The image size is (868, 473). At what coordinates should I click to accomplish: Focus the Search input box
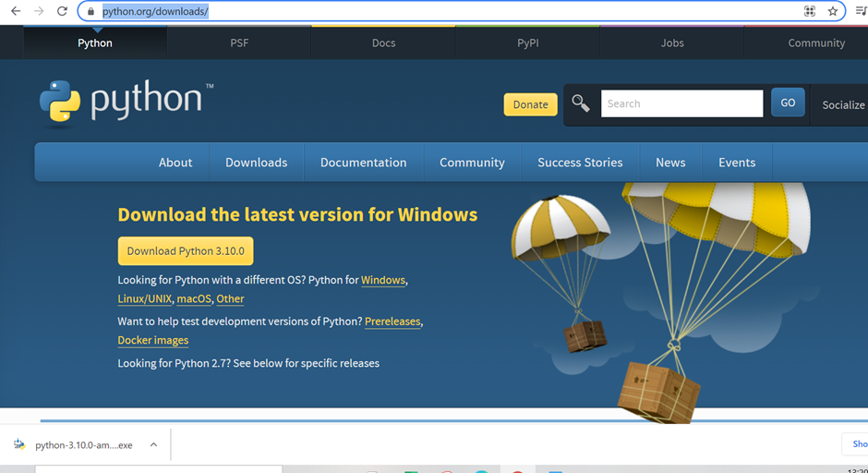click(681, 103)
